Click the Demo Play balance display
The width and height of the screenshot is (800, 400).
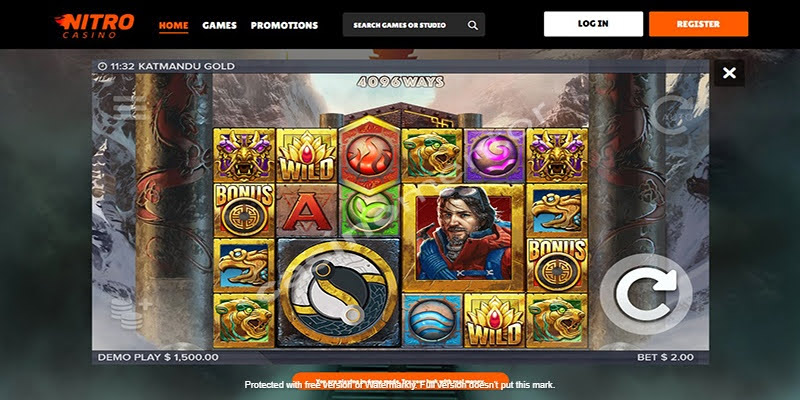(x=158, y=357)
